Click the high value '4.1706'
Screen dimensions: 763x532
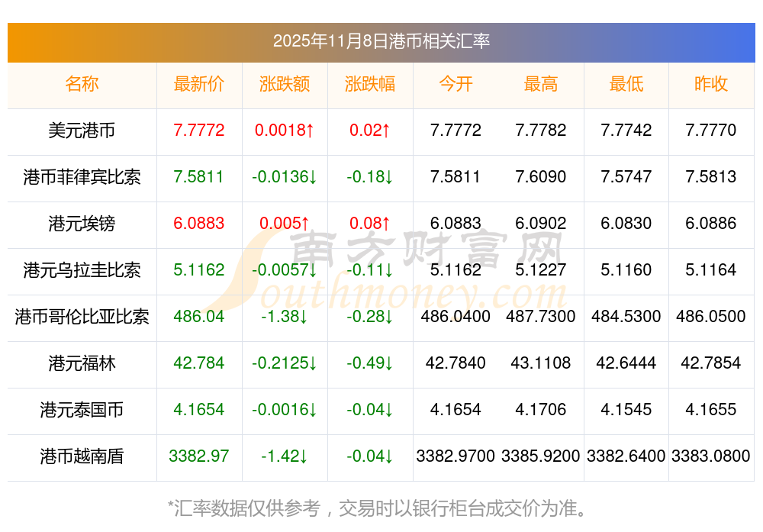click(x=541, y=409)
